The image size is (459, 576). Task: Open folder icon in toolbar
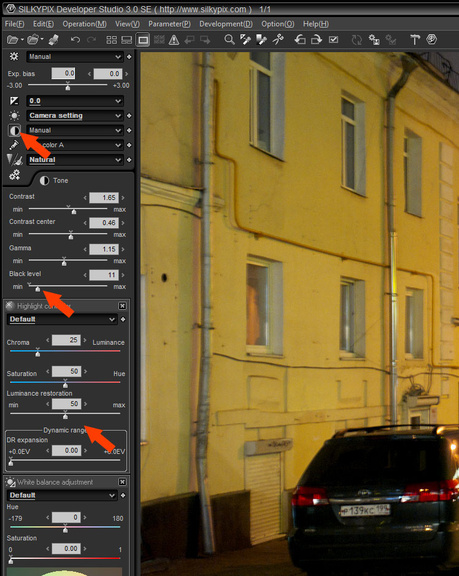(x=33, y=40)
